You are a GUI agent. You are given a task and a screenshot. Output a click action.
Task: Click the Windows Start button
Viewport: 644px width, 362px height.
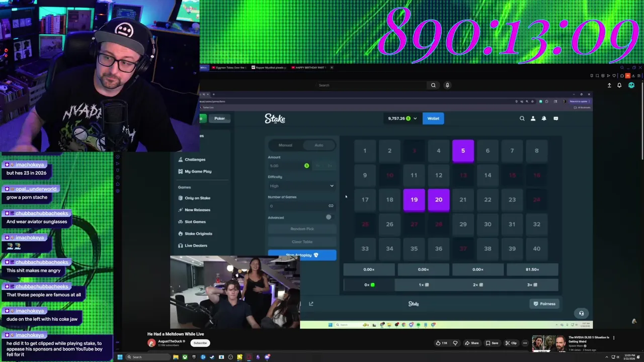pos(120,357)
